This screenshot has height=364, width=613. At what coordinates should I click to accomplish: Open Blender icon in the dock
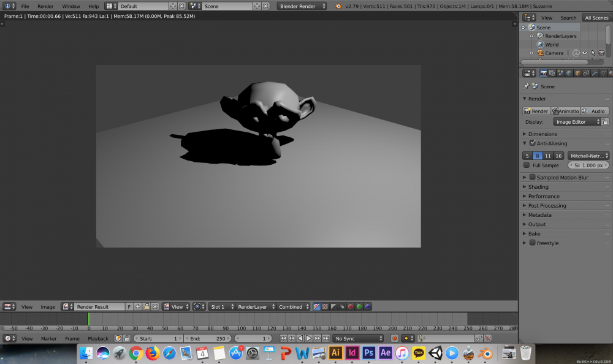pos(485,353)
